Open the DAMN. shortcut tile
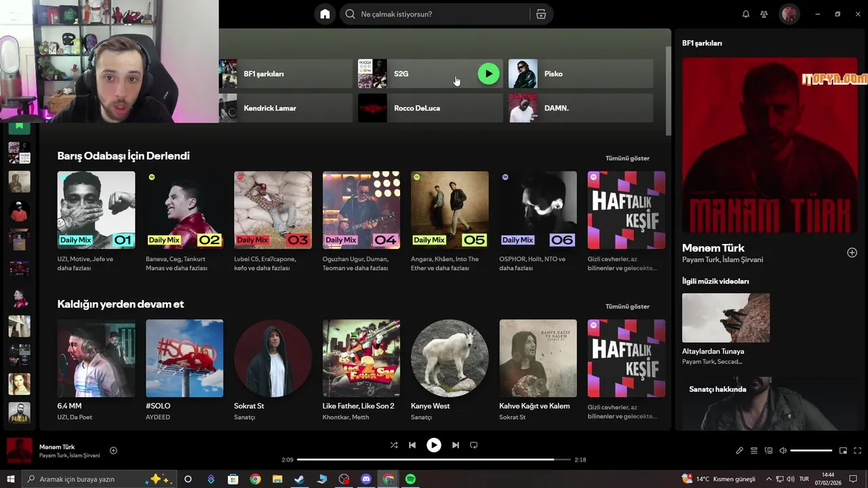868x488 pixels. 581,108
